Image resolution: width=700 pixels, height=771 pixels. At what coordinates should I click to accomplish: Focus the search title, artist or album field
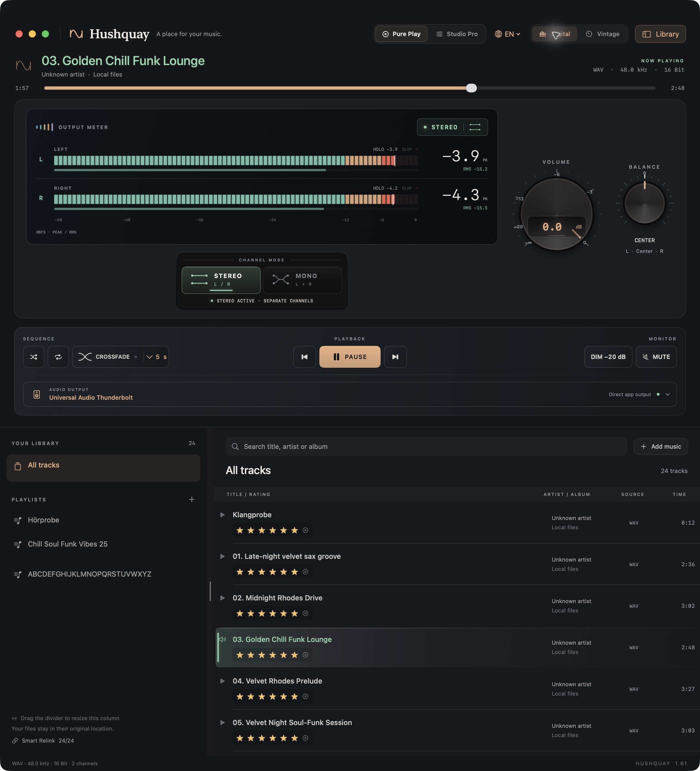pos(426,446)
